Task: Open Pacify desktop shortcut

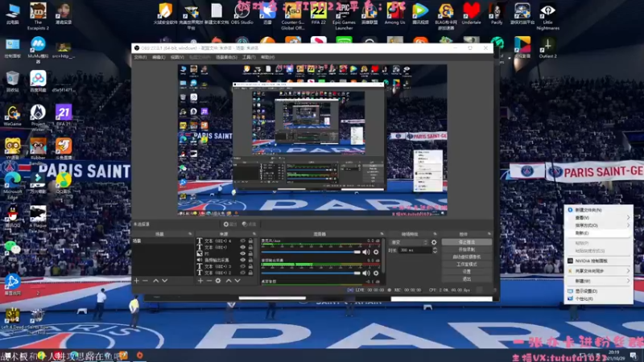Action: click(x=497, y=14)
